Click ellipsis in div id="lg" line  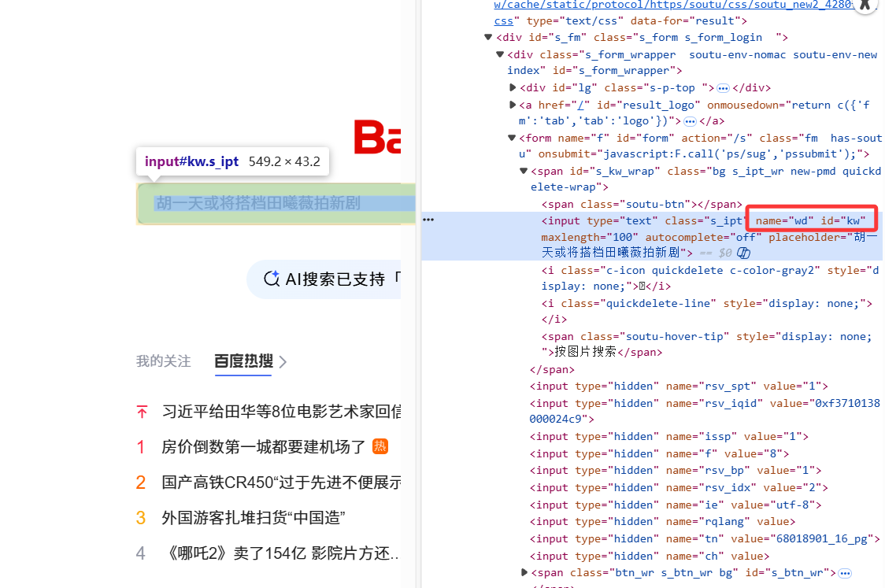723,89
